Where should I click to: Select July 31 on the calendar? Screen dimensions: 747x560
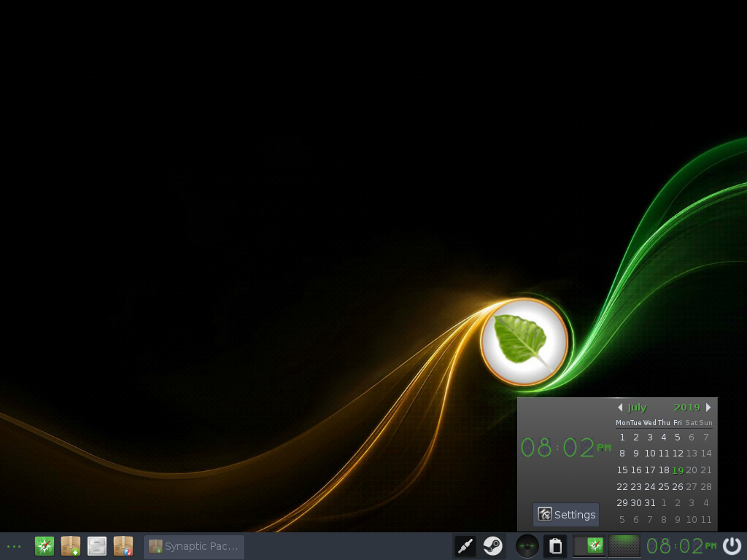pyautogui.click(x=649, y=502)
